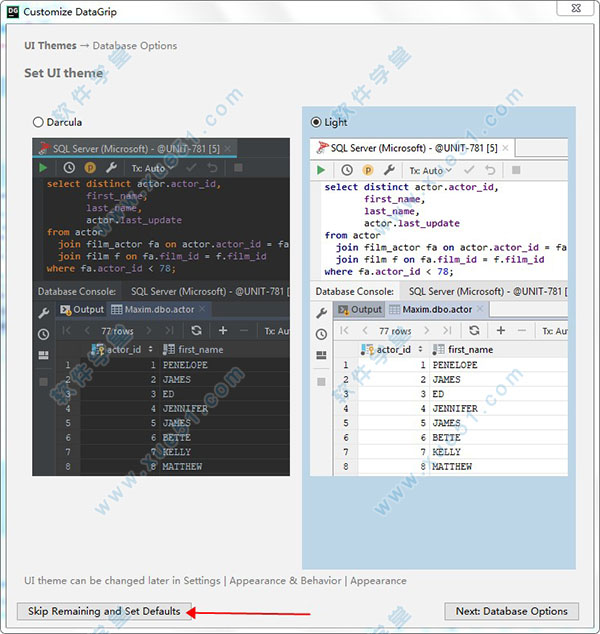Click the add row plus icon in Darcula preview

(x=222, y=330)
